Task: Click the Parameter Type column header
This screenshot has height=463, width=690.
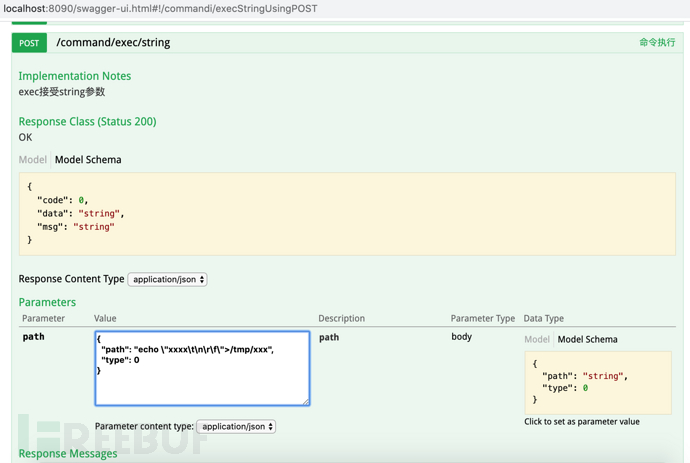Action: click(x=482, y=318)
